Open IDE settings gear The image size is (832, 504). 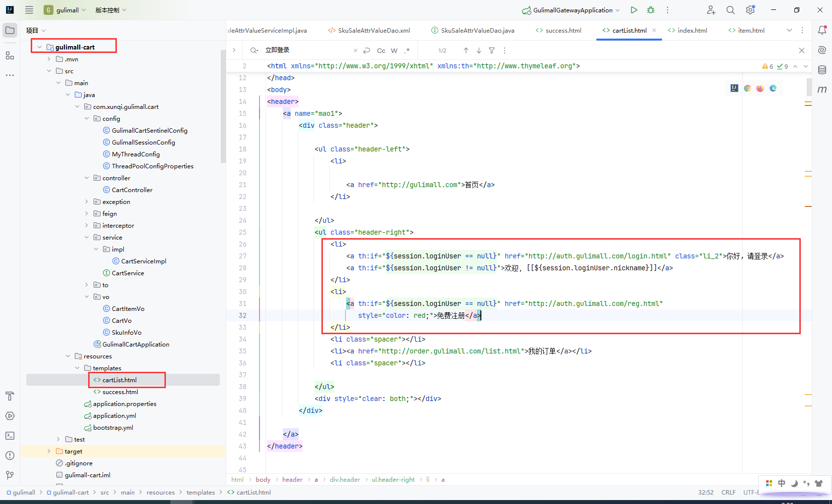coord(750,10)
